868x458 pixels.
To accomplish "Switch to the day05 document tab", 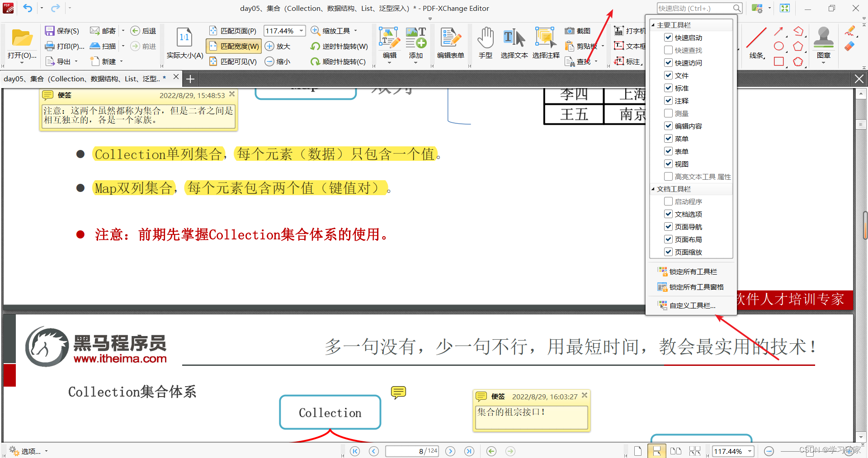I will [x=85, y=79].
